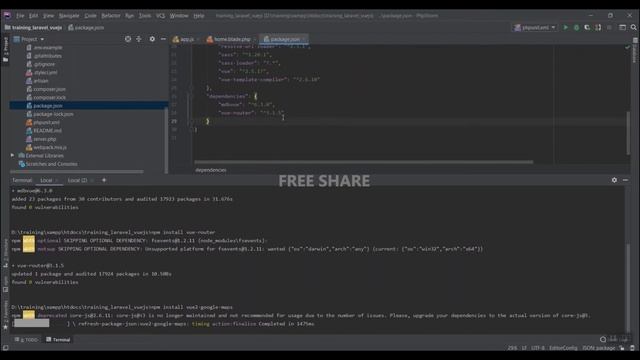Viewport: 640px width, 360px height.
Task: Open the Run menu
Action: point(129,16)
